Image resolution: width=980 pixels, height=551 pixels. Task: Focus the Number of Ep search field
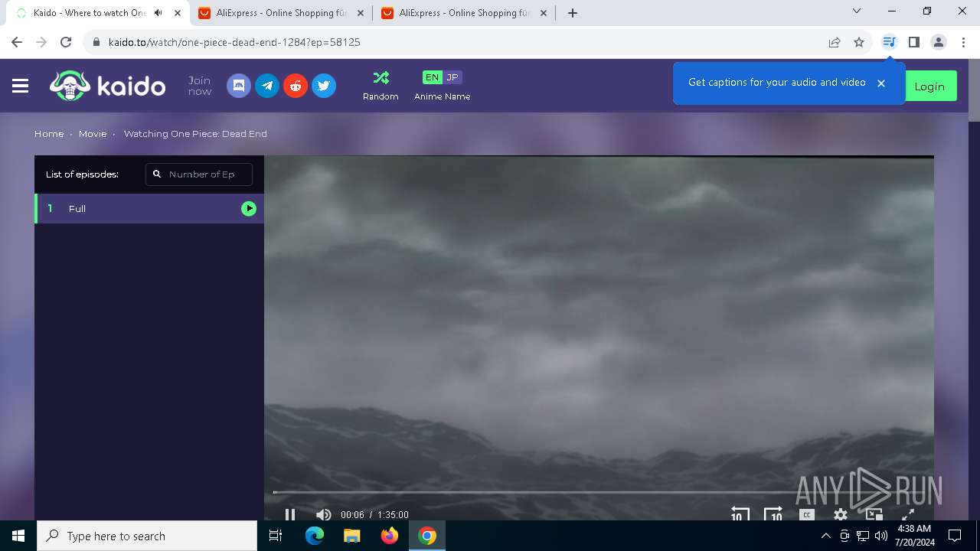click(199, 174)
